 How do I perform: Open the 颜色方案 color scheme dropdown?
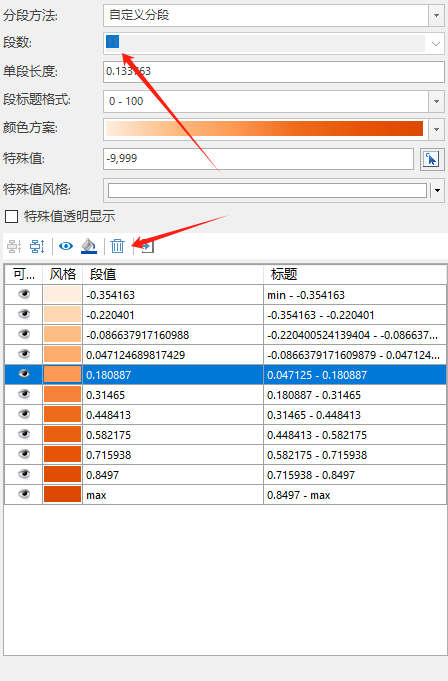[436, 129]
